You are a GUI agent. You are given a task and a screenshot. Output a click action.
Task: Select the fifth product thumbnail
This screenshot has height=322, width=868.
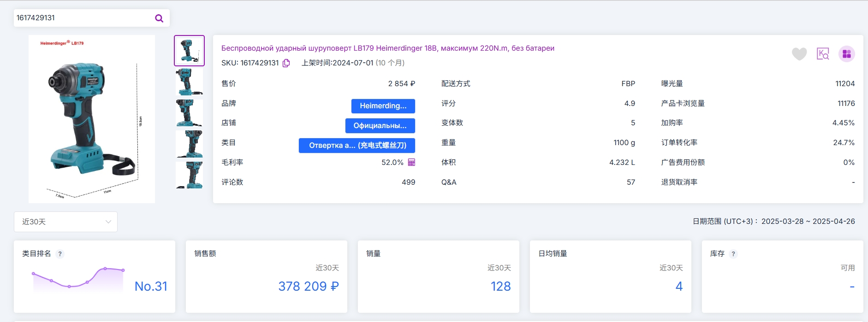pos(189,175)
